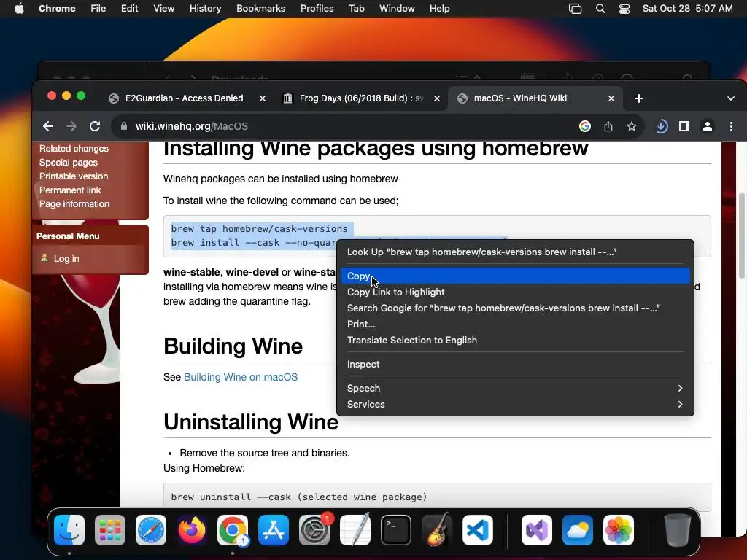Open Launchpad from the Dock

coord(110,530)
